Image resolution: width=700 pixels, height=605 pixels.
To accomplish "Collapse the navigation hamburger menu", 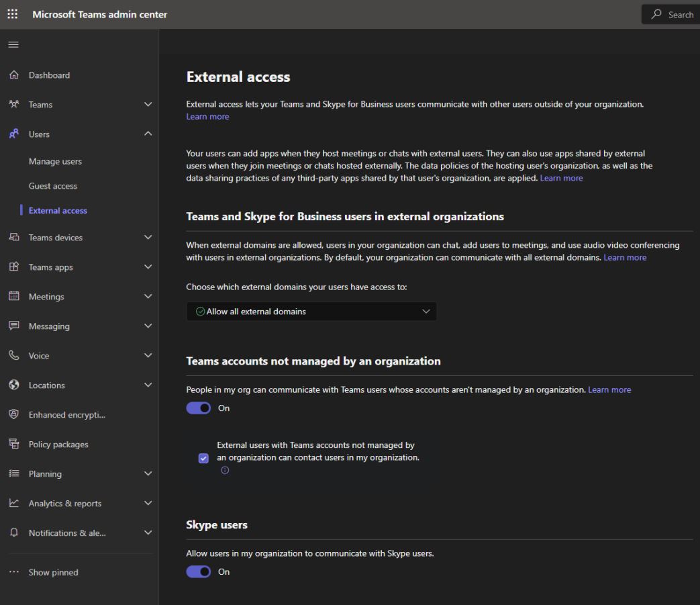I will coord(13,44).
